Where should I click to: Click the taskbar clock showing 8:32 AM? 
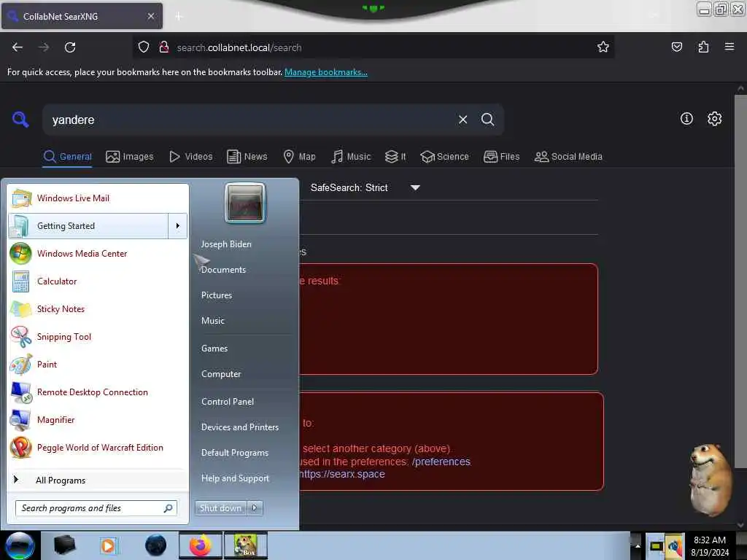point(710,545)
